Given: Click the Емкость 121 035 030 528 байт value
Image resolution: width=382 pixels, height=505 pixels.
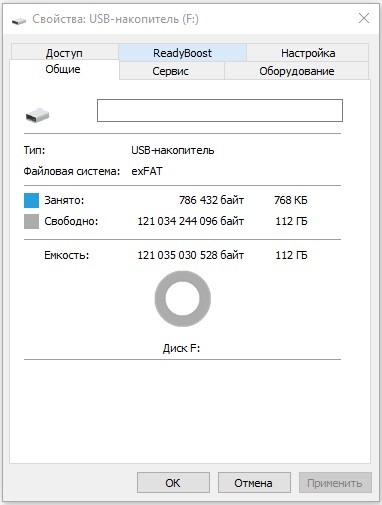Looking at the screenshot, I should tap(191, 255).
